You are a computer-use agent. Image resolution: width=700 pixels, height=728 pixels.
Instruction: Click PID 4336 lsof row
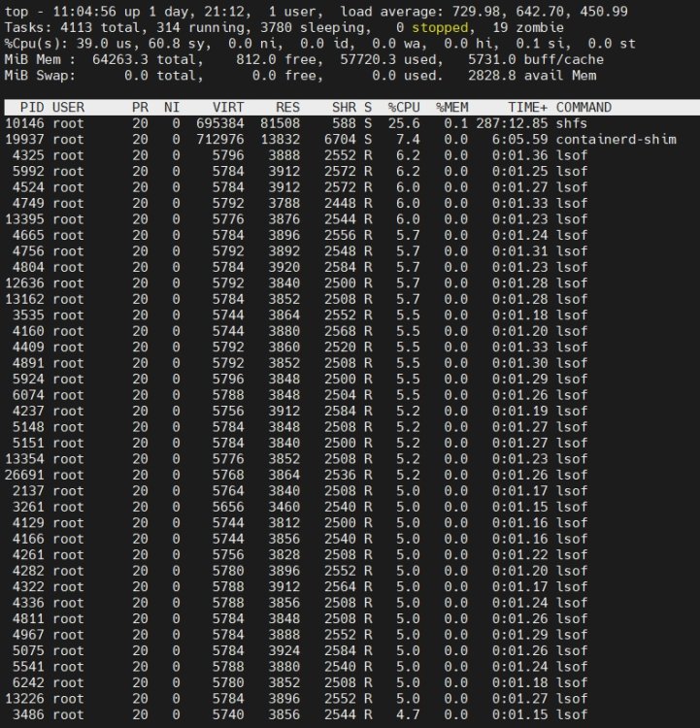point(296,603)
